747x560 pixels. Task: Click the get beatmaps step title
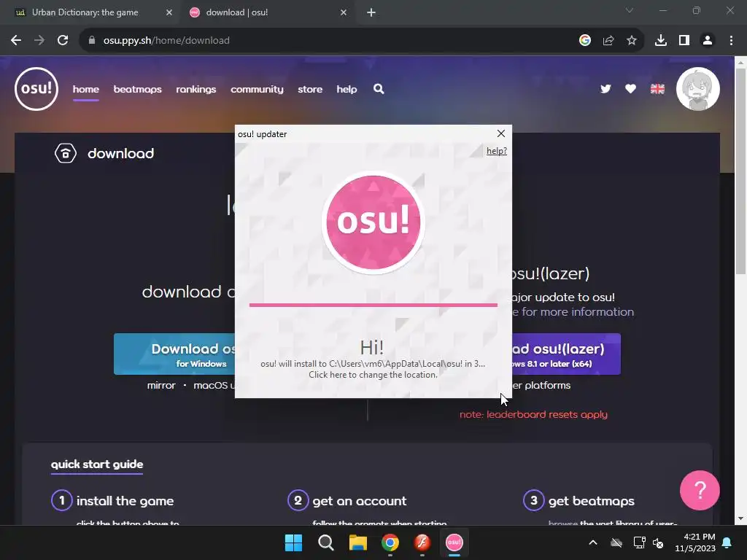pyautogui.click(x=591, y=501)
